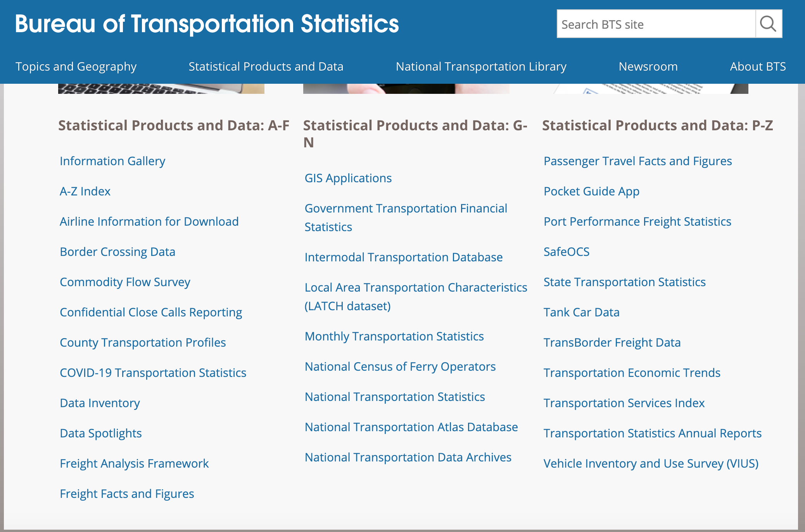This screenshot has height=532, width=805.
Task: Click the search magnifier icon
Action: [768, 24]
